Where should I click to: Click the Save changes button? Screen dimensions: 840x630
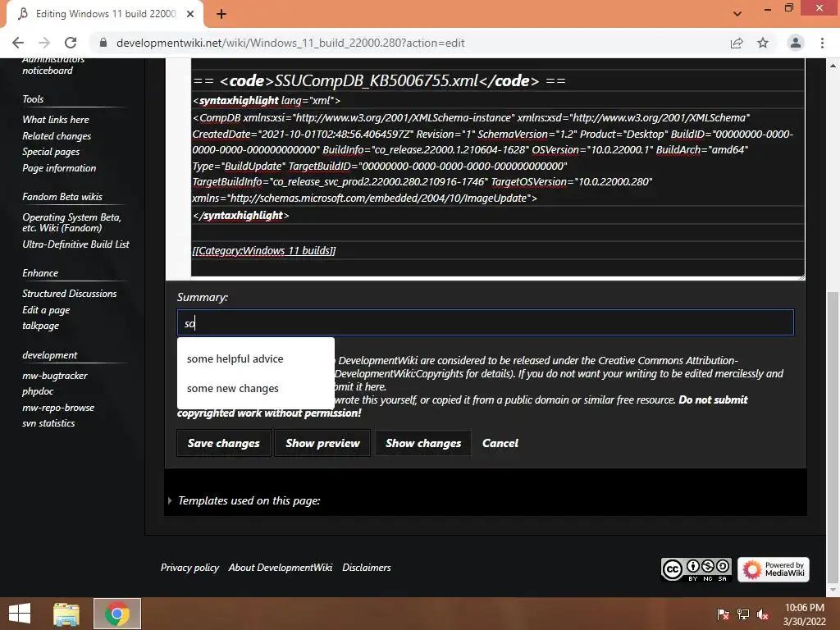pyautogui.click(x=223, y=443)
